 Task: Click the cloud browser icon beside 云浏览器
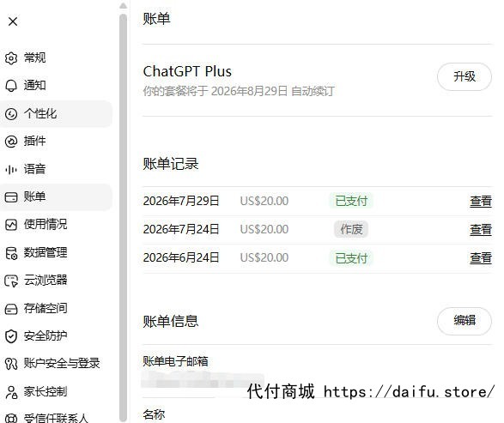coord(11,281)
